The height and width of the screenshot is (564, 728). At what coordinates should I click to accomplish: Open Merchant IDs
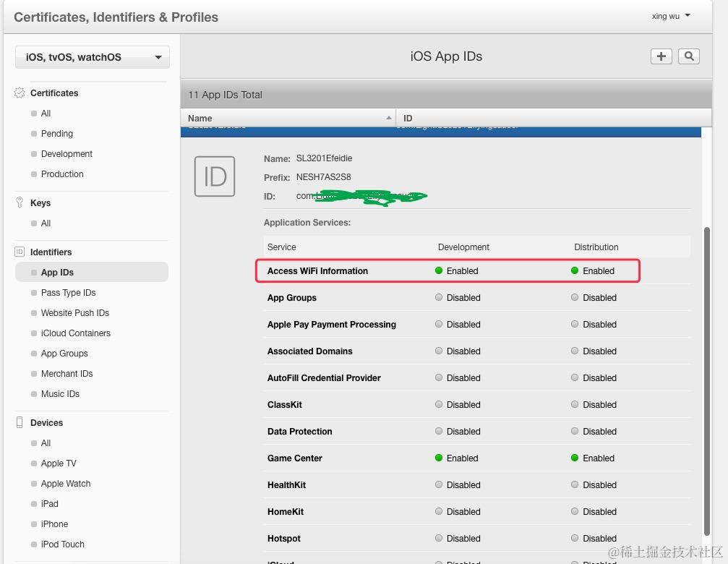point(67,374)
